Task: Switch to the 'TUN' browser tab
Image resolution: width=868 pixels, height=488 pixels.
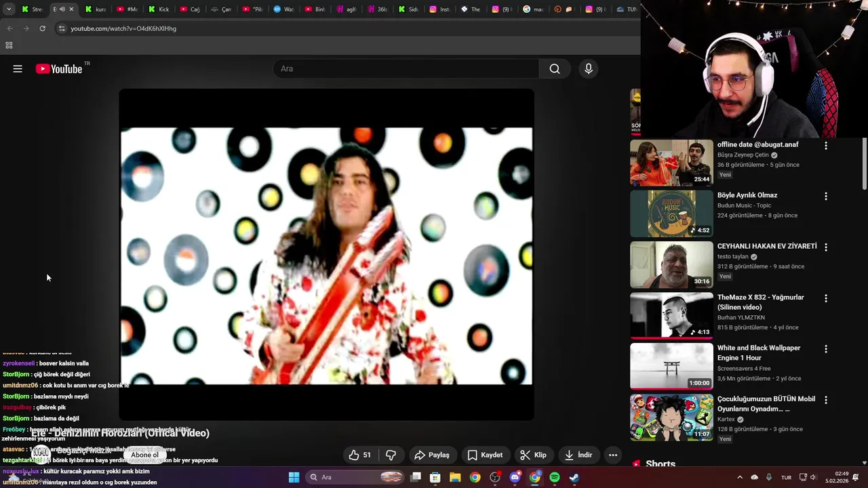Action: click(x=626, y=9)
